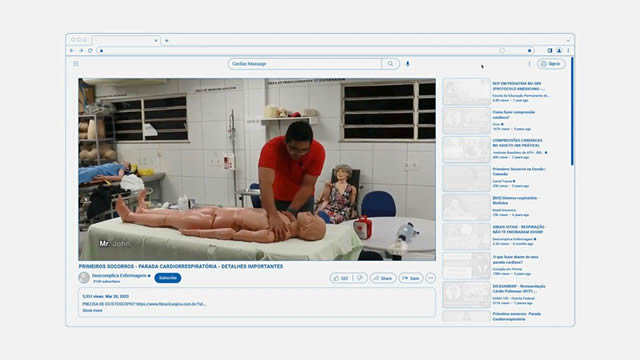Reload the browser page
The height and width of the screenshot is (360, 640).
tap(90, 51)
